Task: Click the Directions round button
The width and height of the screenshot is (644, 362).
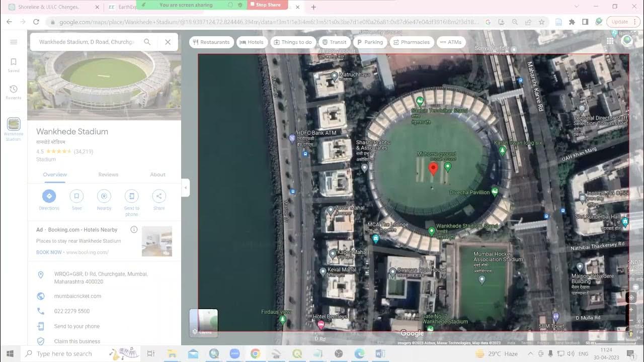Action: coord(49,196)
